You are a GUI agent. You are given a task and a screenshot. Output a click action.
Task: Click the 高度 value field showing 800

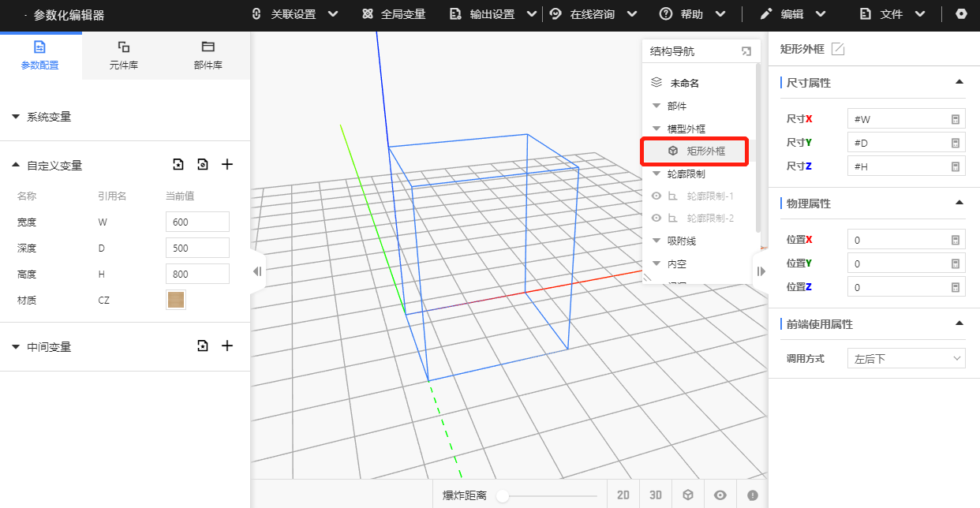(x=197, y=274)
